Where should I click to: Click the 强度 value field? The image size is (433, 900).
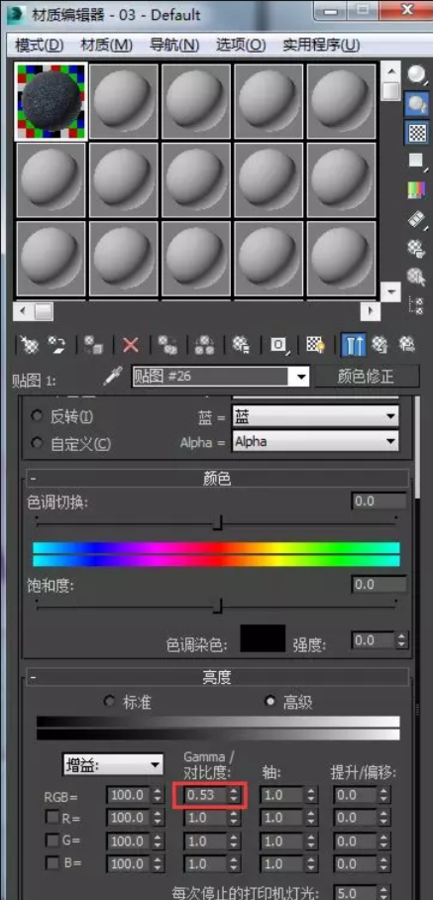[x=373, y=640]
